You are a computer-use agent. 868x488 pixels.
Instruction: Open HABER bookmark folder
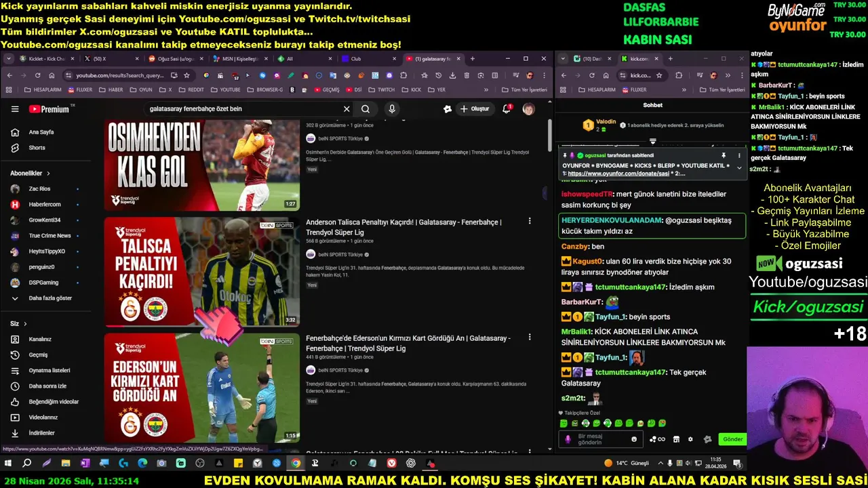(x=111, y=89)
